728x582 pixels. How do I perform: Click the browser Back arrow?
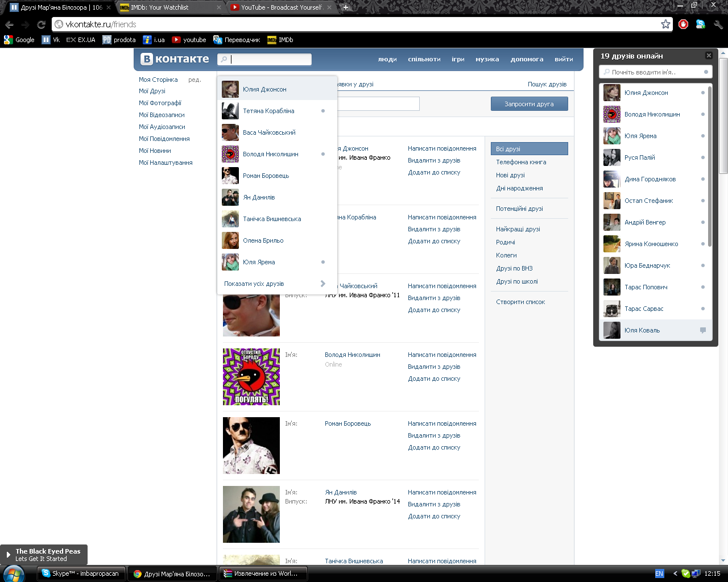[x=9, y=24]
